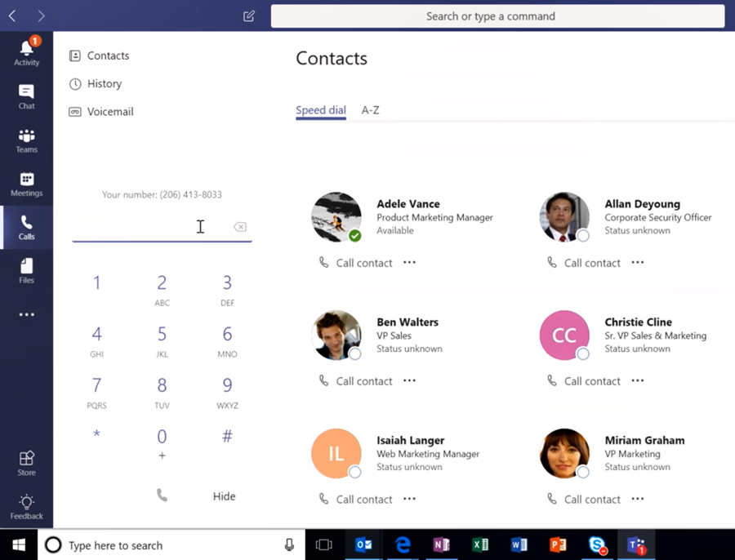Switch to the A-Z tab
735x560 pixels.
pyautogui.click(x=370, y=110)
